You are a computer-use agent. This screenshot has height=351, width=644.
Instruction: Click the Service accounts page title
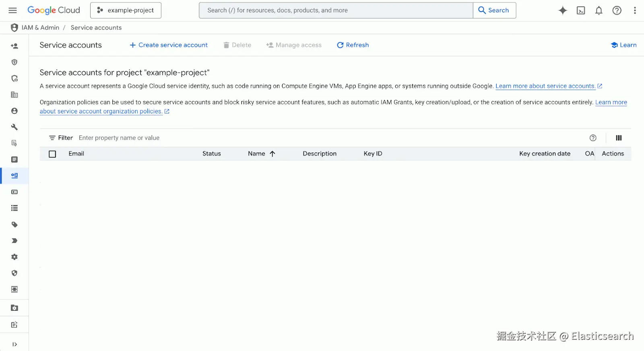point(70,45)
